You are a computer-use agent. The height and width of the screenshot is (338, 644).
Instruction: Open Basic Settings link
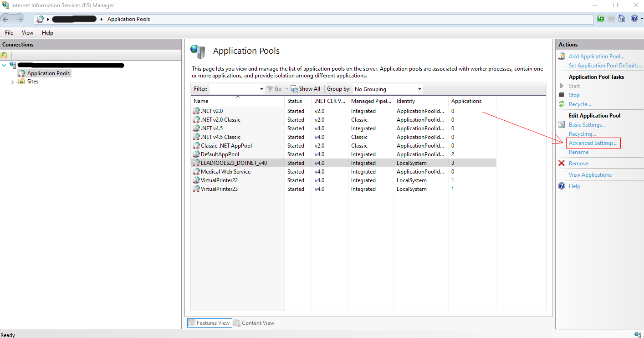(x=587, y=125)
